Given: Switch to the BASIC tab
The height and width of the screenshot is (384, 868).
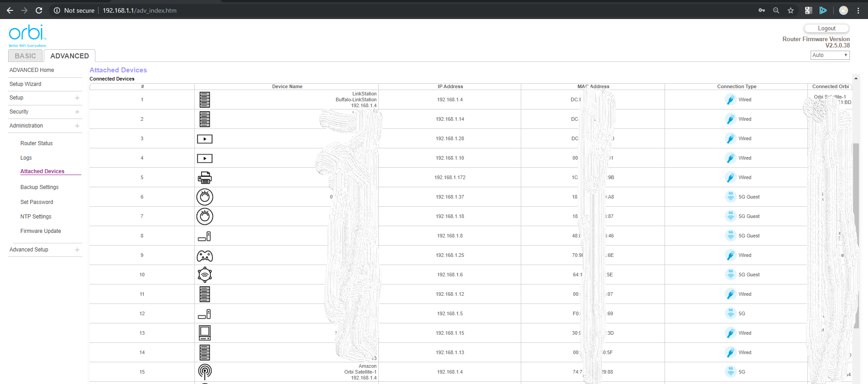Looking at the screenshot, I should 25,56.
